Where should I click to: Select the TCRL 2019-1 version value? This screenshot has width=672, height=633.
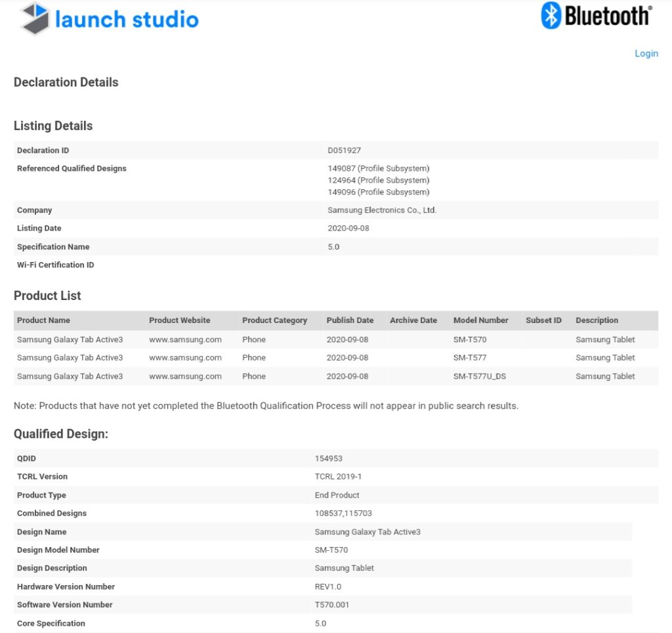click(338, 477)
